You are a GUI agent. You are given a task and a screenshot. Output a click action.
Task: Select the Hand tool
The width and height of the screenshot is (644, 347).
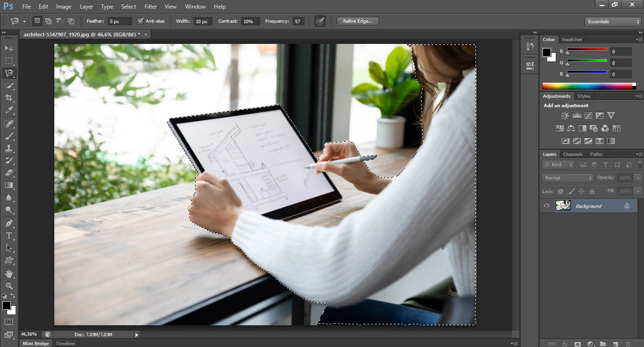point(8,273)
